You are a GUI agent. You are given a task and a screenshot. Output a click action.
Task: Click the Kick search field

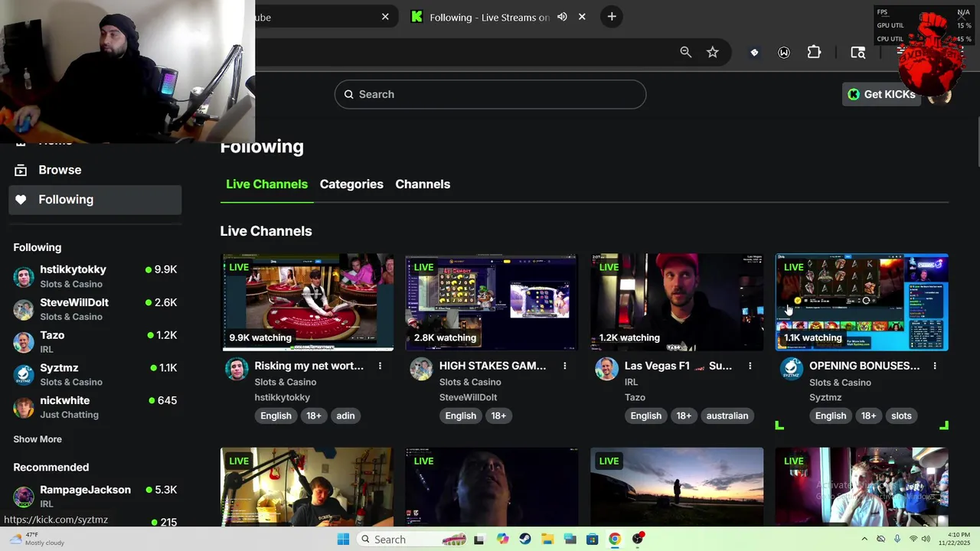[x=490, y=94]
